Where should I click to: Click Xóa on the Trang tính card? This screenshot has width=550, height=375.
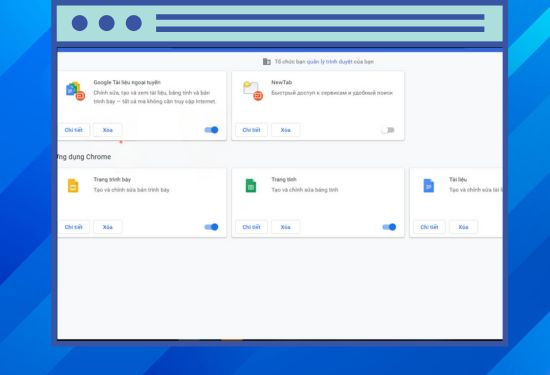tap(286, 227)
